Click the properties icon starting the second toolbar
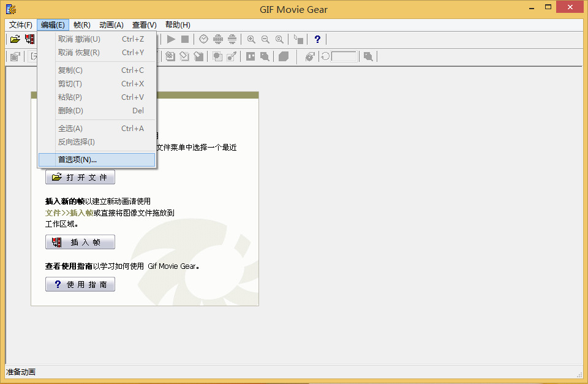The height and width of the screenshot is (384, 588). [15, 56]
